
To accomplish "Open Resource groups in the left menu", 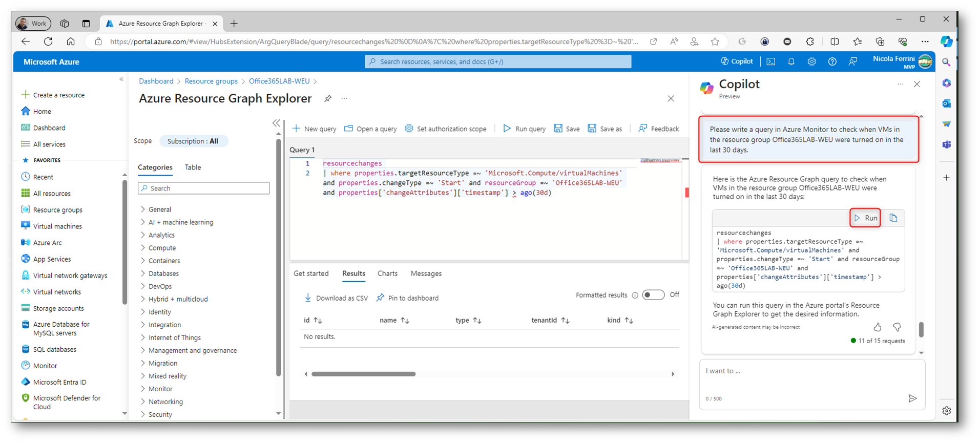I will pos(57,209).
